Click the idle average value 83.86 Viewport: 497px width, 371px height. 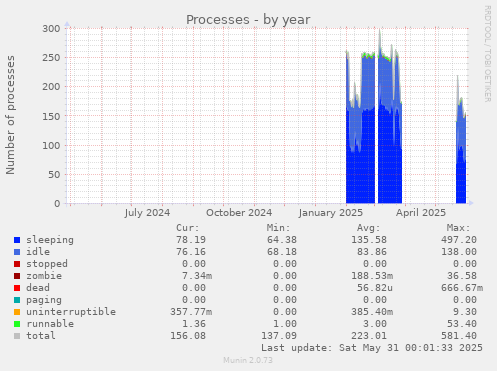[x=372, y=252]
